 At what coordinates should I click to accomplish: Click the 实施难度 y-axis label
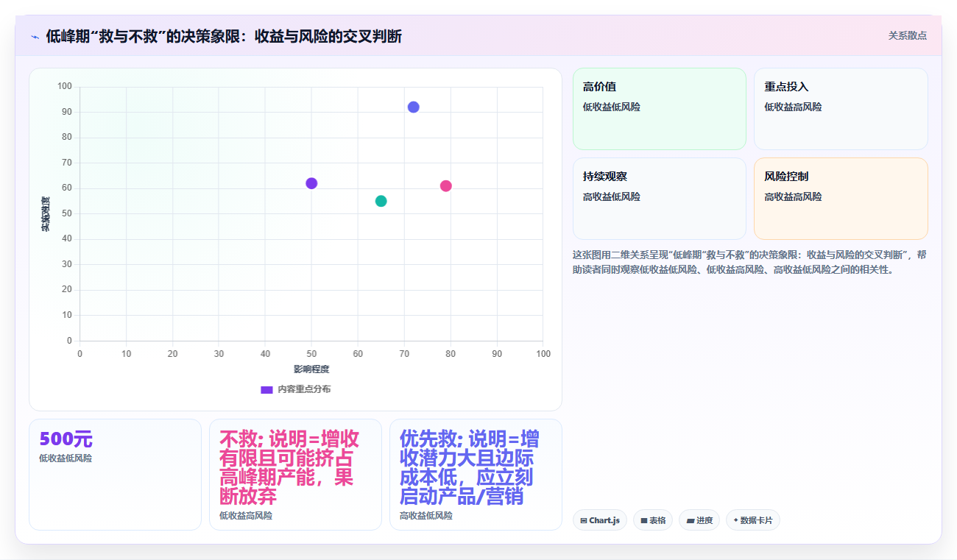click(x=46, y=214)
